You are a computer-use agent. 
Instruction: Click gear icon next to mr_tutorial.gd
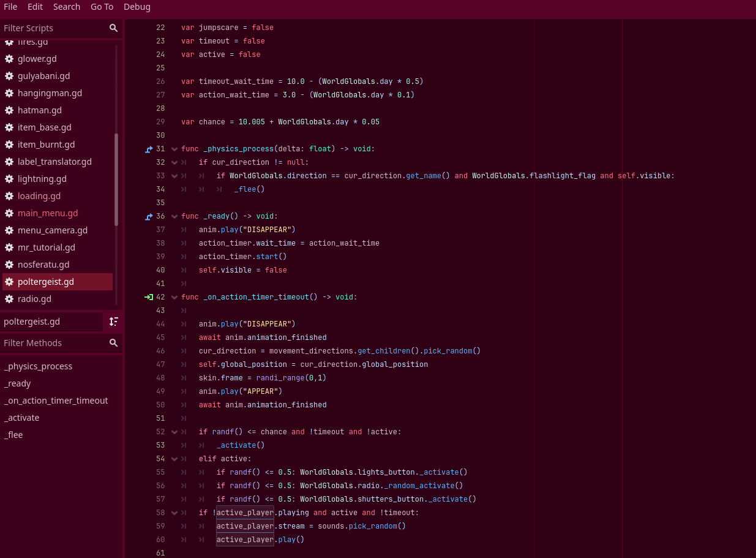pyautogui.click(x=9, y=247)
